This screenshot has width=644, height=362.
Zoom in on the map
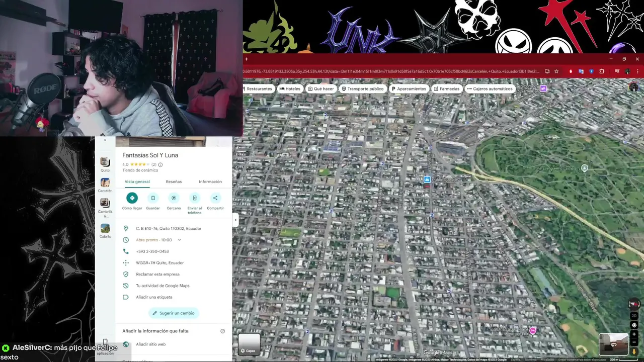point(634,334)
